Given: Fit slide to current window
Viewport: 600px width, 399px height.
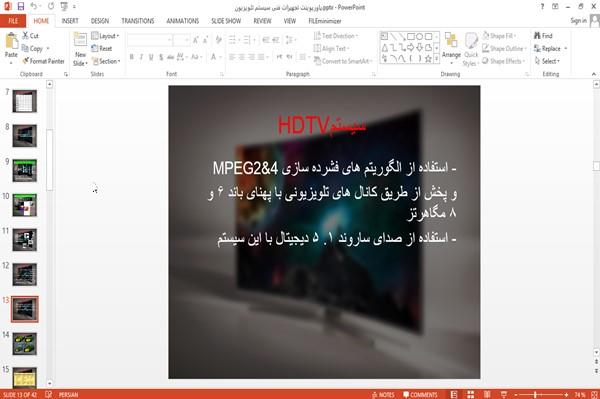Looking at the screenshot, I should [595, 394].
